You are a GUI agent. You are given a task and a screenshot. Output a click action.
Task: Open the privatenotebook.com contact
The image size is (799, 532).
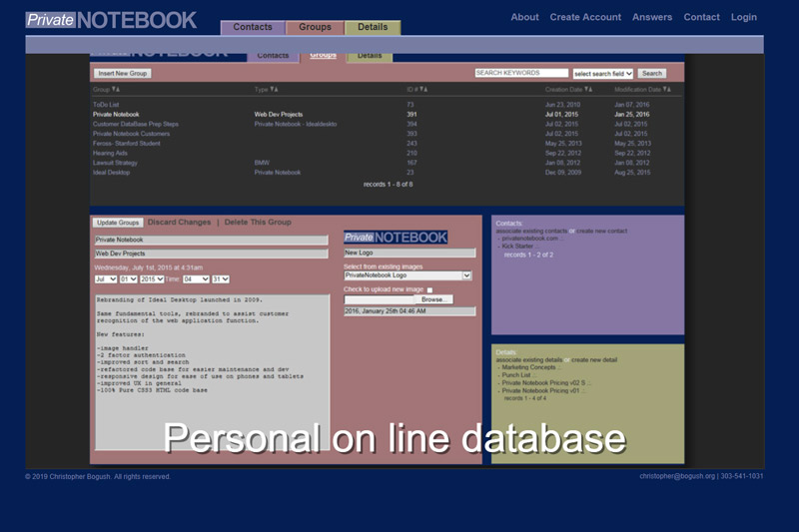(530, 239)
